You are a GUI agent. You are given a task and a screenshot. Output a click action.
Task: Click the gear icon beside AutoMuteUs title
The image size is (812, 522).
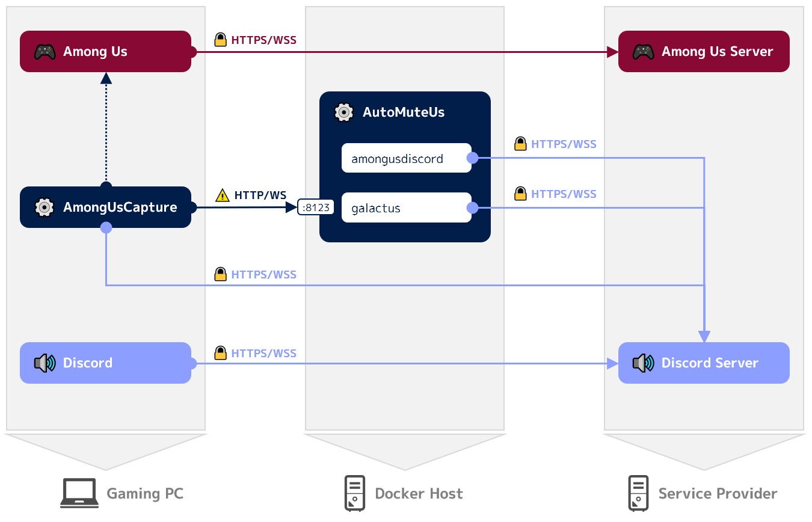pos(343,112)
